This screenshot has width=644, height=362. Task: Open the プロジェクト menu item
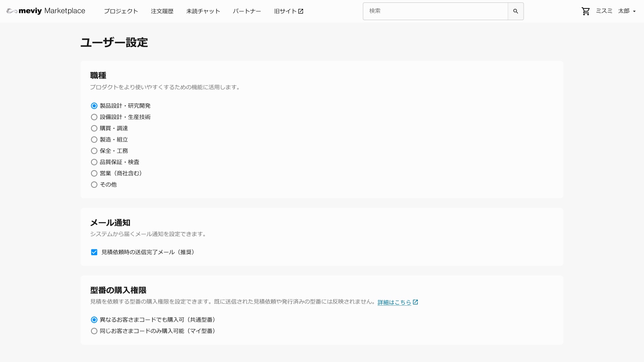pyautogui.click(x=121, y=11)
